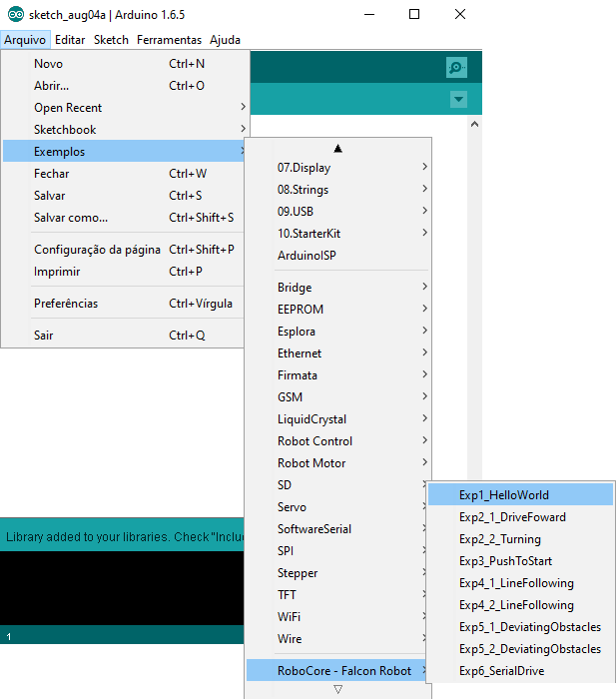Open Robot Motor examples submenu
This screenshot has width=616, height=699.
(x=338, y=462)
